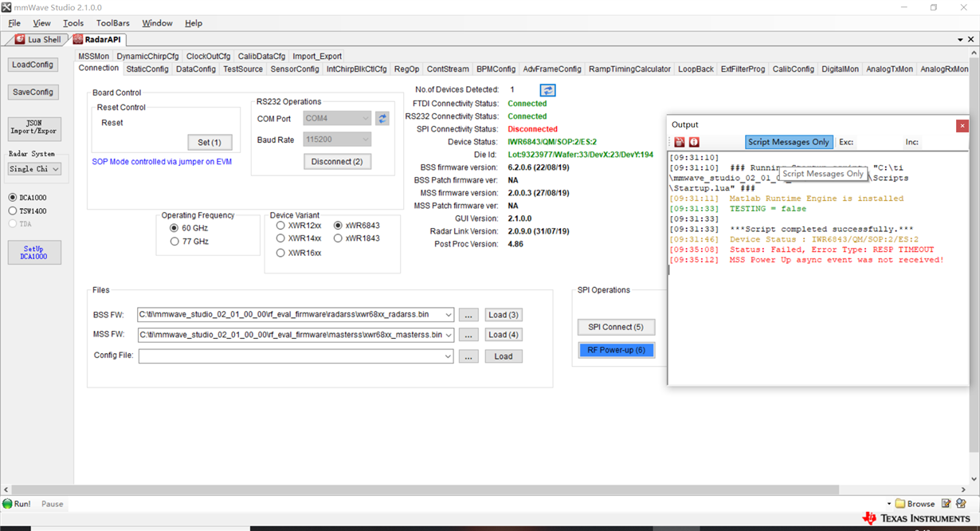Click the SPI Connect (5) button

(x=616, y=327)
